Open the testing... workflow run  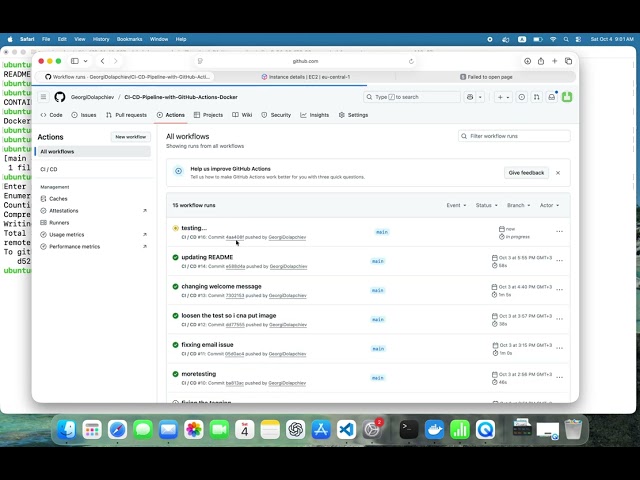coord(194,228)
